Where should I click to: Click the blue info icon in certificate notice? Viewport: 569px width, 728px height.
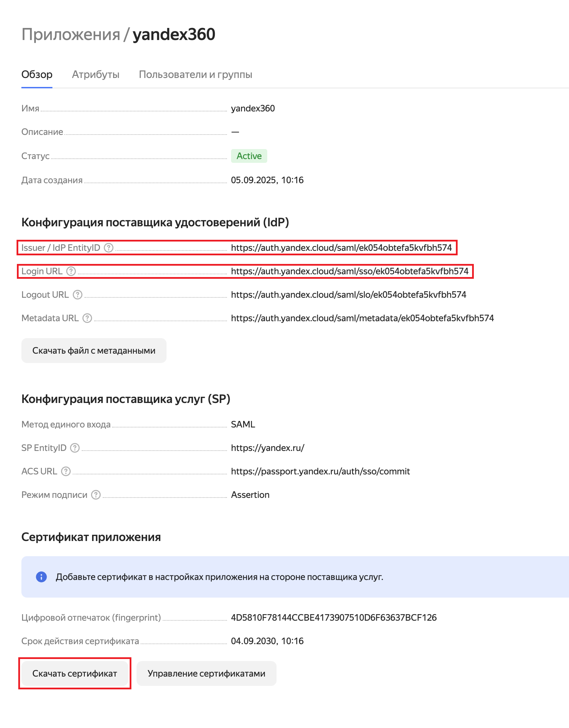pyautogui.click(x=41, y=577)
